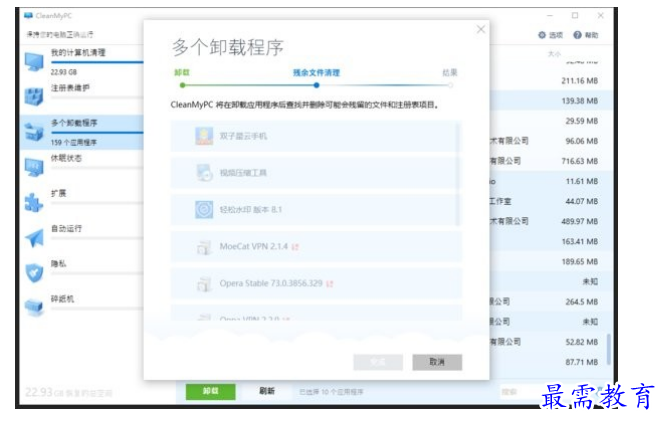Click the dialog list scrollbar
The height and width of the screenshot is (428, 663).
tap(458, 173)
